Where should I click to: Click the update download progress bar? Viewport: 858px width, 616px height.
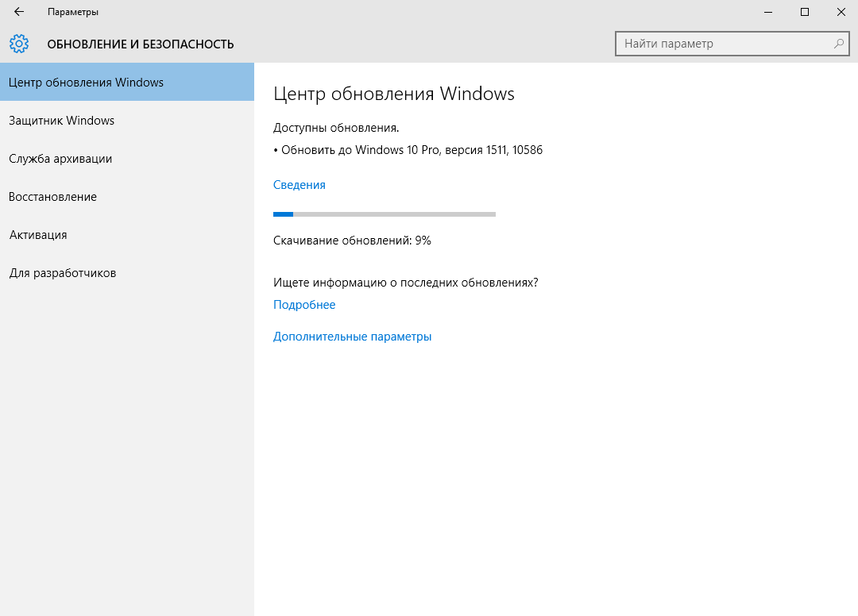pyautogui.click(x=385, y=214)
